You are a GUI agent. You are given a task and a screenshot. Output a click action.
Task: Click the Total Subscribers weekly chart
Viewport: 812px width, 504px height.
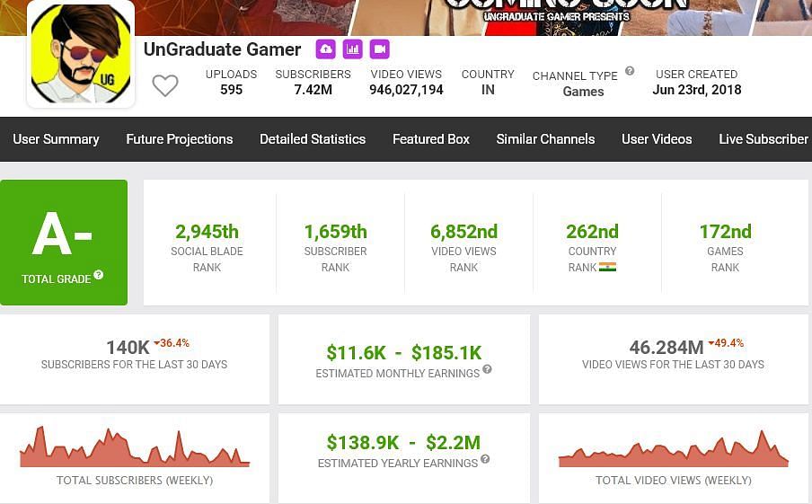click(x=135, y=448)
